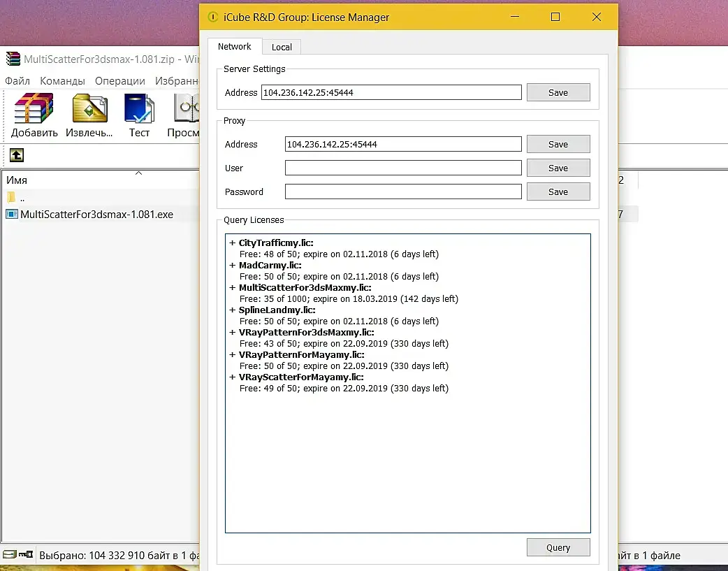Viewport: 728px width, 571px height.
Task: Select the MultiScatterFor3dsMaxmy.lic license name
Action: 305,287
